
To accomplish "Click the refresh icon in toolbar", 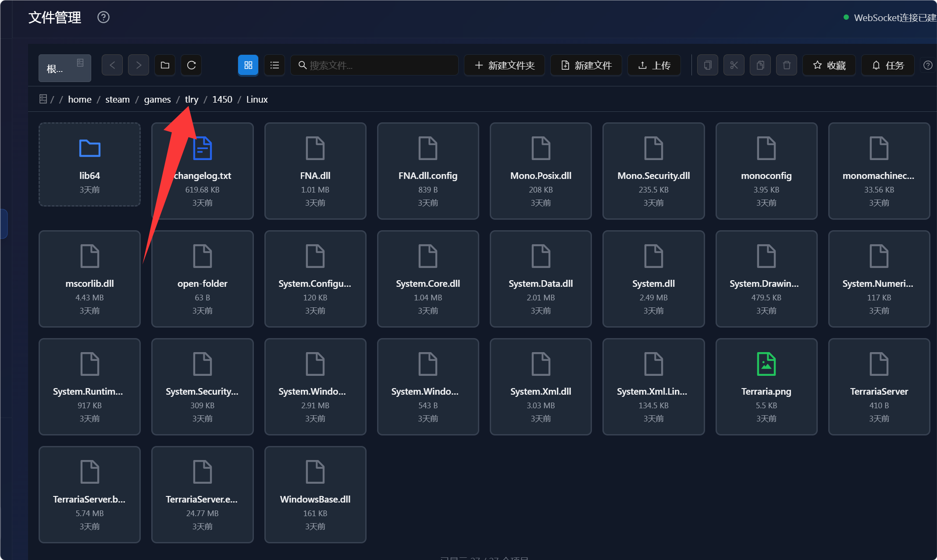I will click(191, 65).
